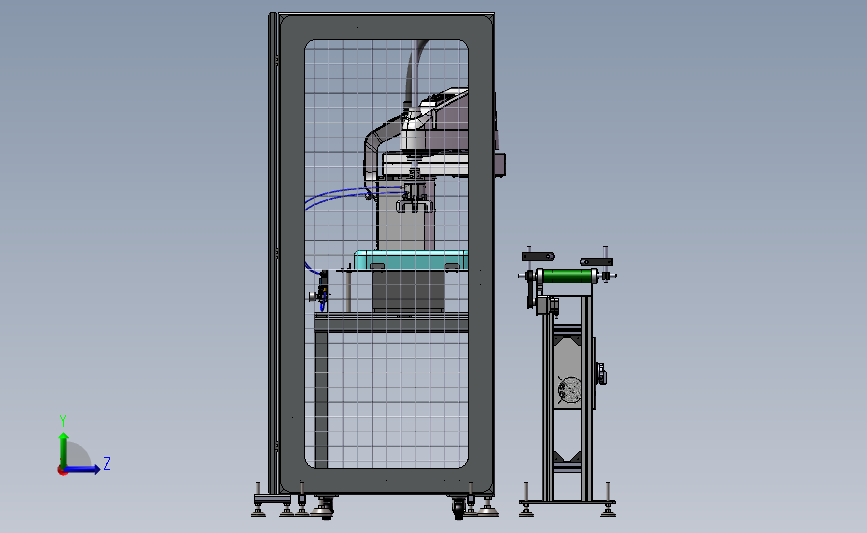The width and height of the screenshot is (867, 533).
Task: Select the teal tray under the robot
Action: coord(411,260)
